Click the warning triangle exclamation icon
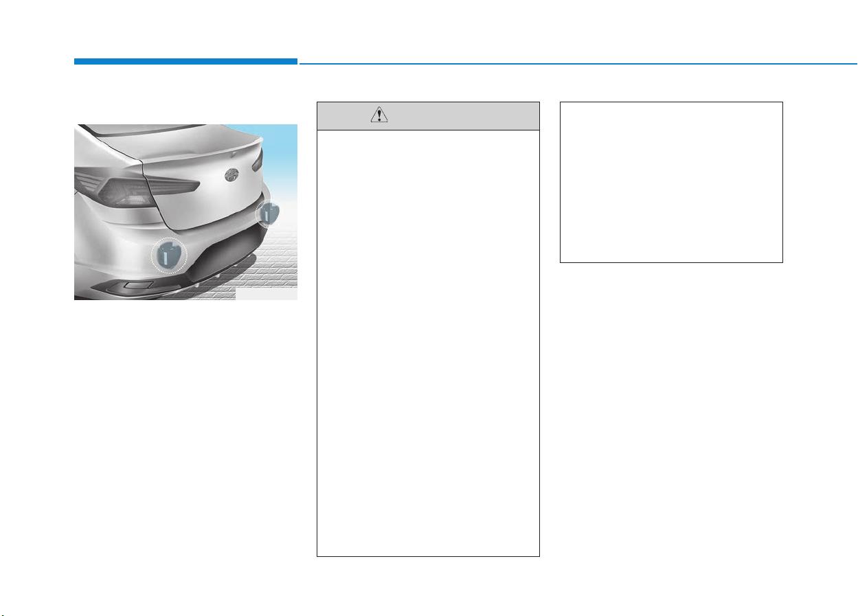The height and width of the screenshot is (616, 858). point(379,116)
